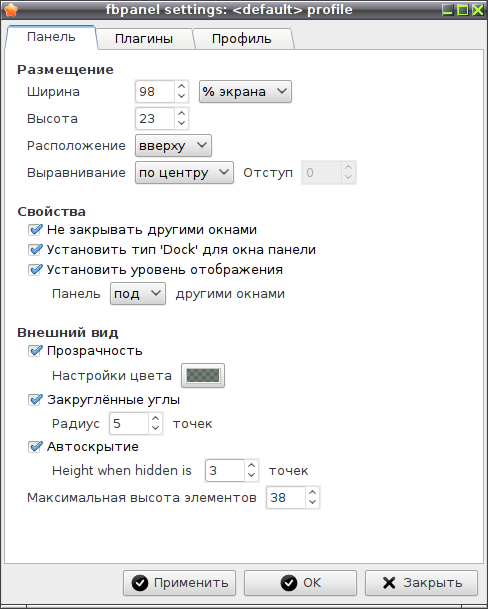Decrease the Высота value with the down arrow
This screenshot has width=488, height=609.
tap(181, 124)
